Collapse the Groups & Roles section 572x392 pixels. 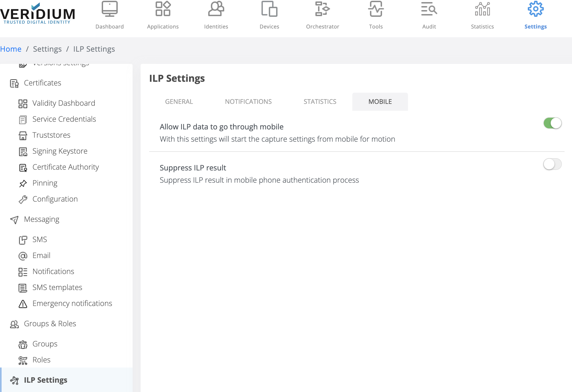click(x=50, y=323)
